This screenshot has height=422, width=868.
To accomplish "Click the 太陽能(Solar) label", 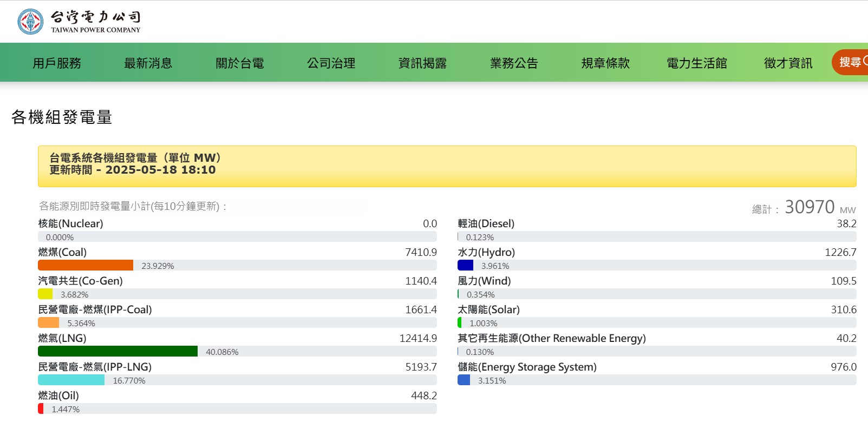I will click(x=488, y=309).
